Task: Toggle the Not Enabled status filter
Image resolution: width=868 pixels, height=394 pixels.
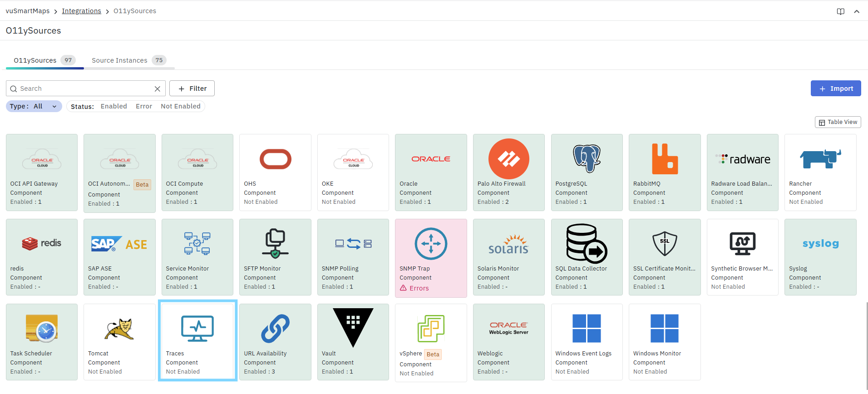Action: coord(180,106)
